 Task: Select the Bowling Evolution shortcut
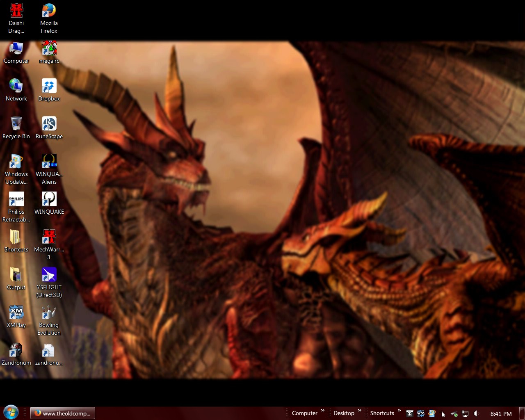coord(49,320)
